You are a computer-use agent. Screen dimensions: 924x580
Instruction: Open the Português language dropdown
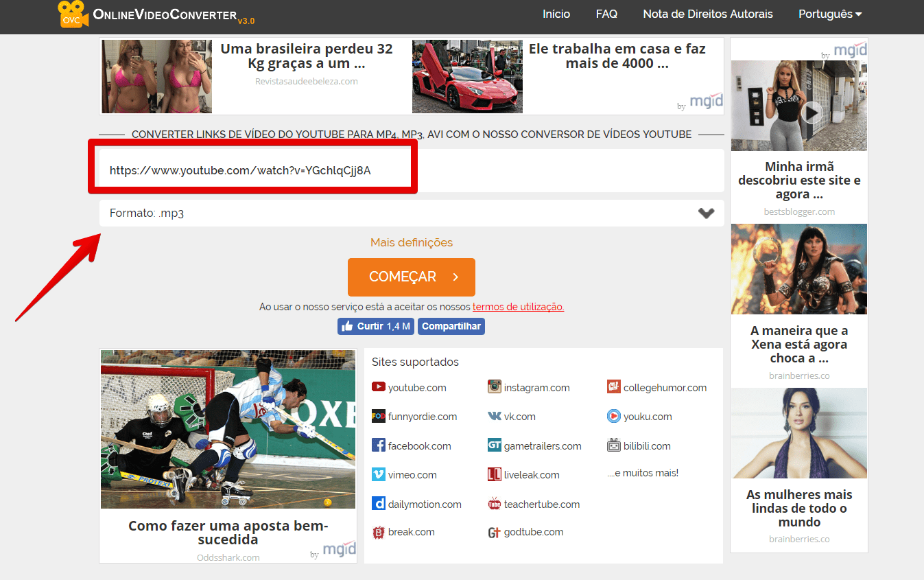pos(830,14)
